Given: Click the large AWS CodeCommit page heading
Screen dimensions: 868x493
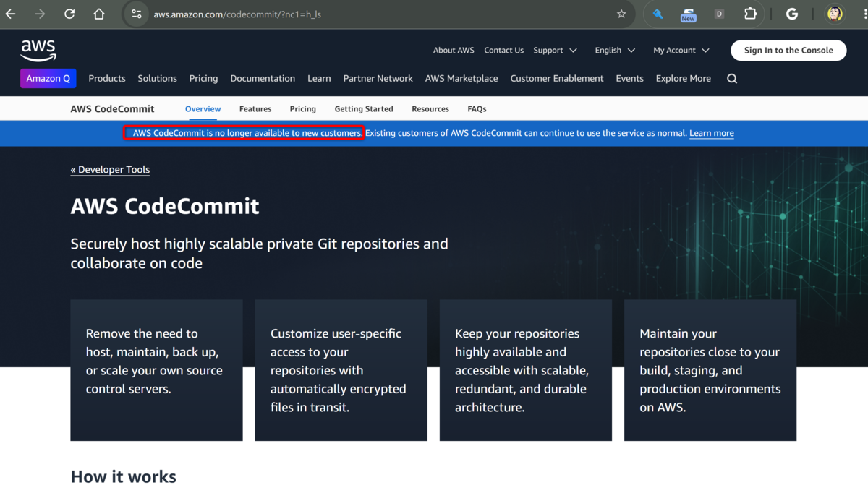Looking at the screenshot, I should pos(165,206).
